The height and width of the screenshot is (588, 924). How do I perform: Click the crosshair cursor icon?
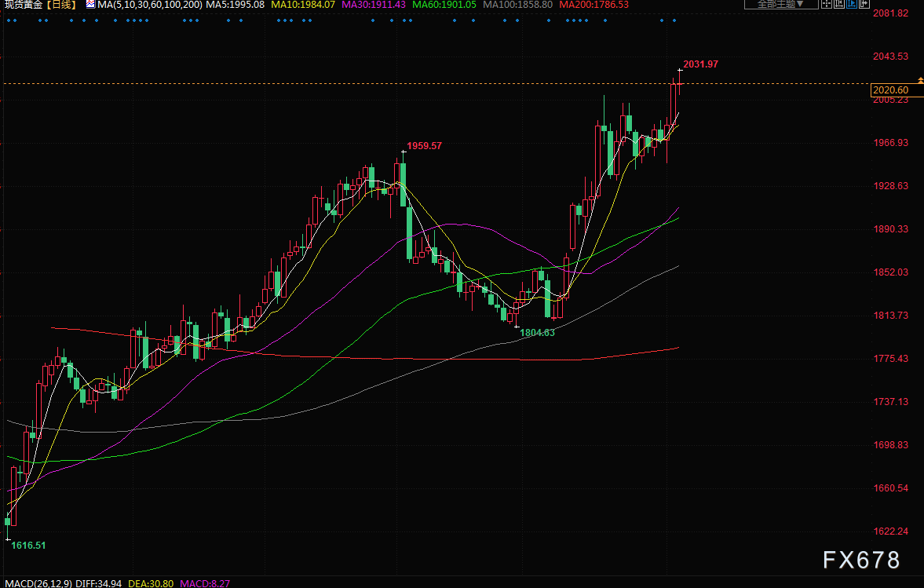click(827, 4)
